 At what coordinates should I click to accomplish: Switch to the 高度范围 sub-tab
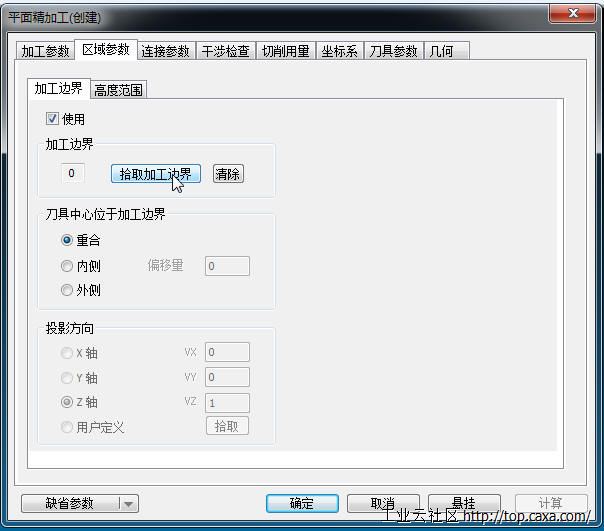point(118,90)
